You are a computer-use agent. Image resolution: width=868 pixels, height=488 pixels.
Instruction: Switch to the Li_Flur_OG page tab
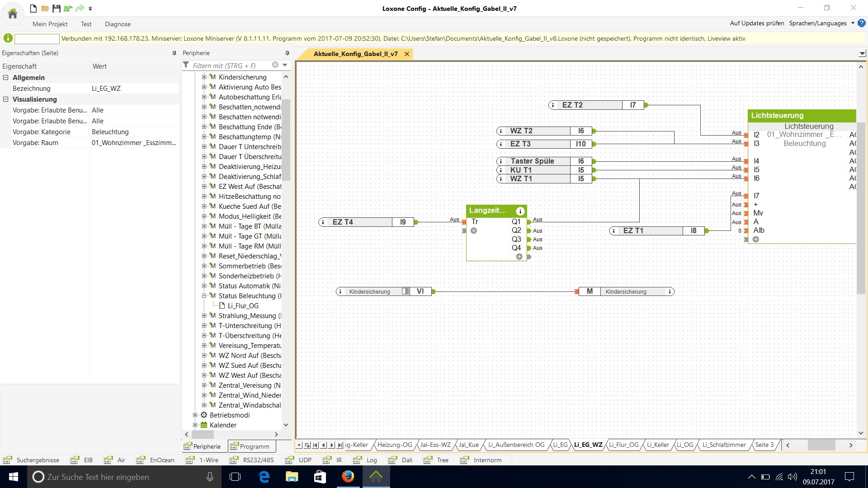click(x=623, y=445)
